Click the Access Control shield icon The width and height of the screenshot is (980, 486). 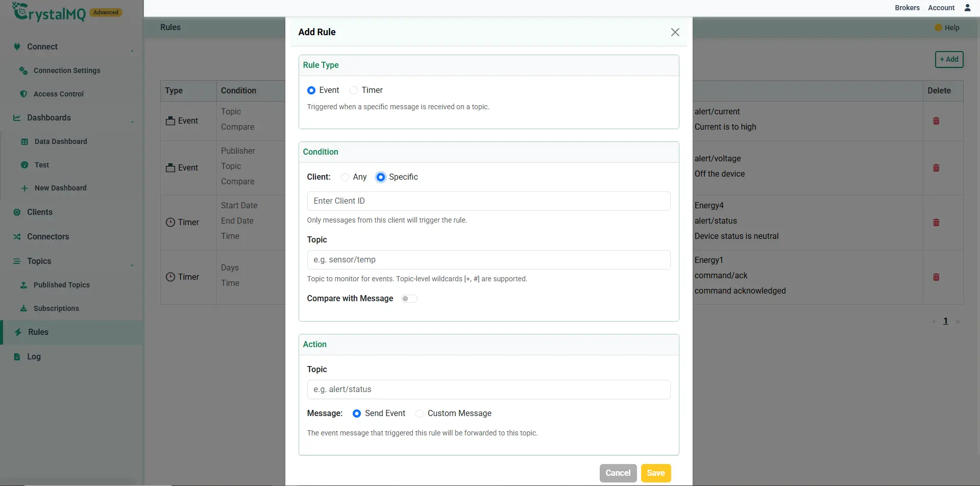(23, 94)
